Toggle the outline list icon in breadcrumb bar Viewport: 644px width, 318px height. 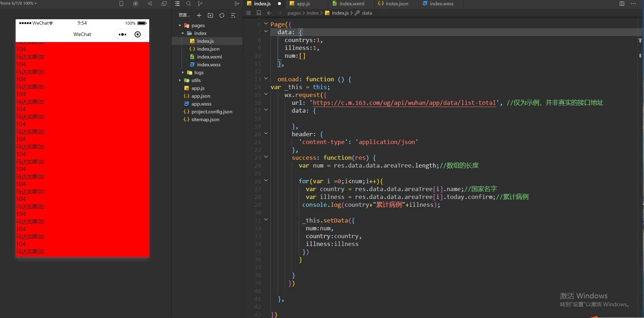(x=248, y=13)
